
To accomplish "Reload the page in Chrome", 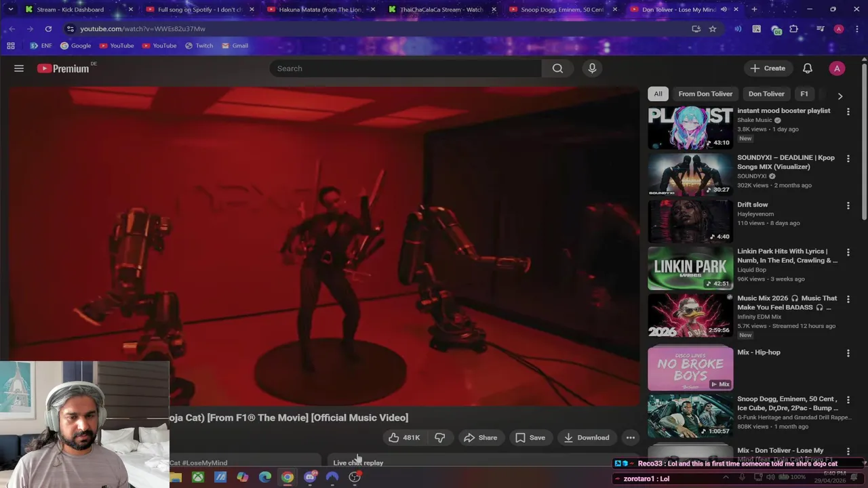I will 48,29.
